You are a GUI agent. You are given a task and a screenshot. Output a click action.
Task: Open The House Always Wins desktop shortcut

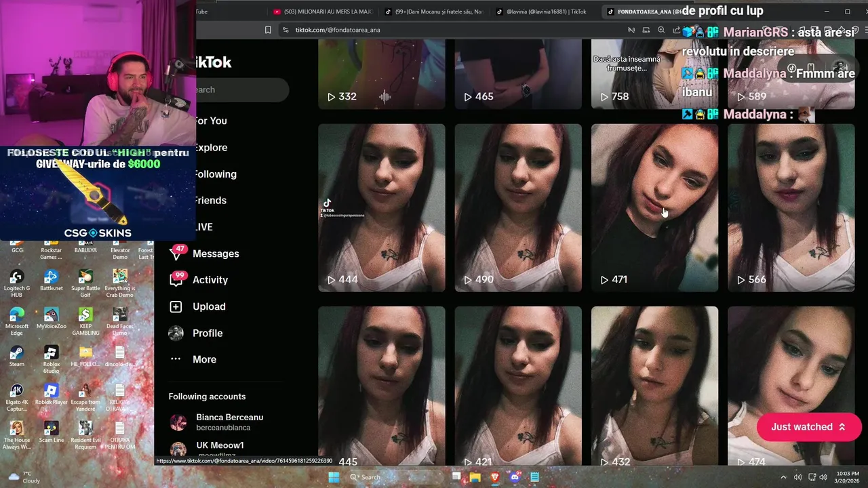[x=16, y=435]
